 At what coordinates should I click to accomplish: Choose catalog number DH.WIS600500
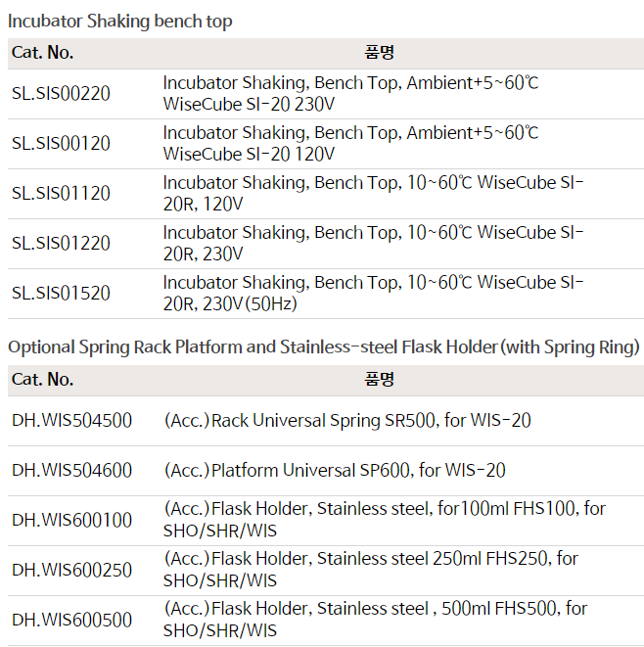[x=71, y=621]
